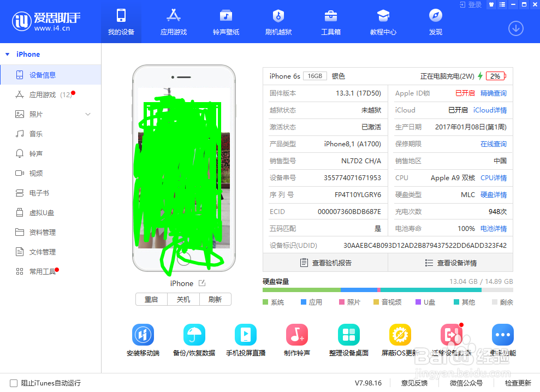Click the serial number FP4T10YLGRY6
Image resolution: width=540 pixels, height=392 pixels.
pyautogui.click(x=358, y=194)
